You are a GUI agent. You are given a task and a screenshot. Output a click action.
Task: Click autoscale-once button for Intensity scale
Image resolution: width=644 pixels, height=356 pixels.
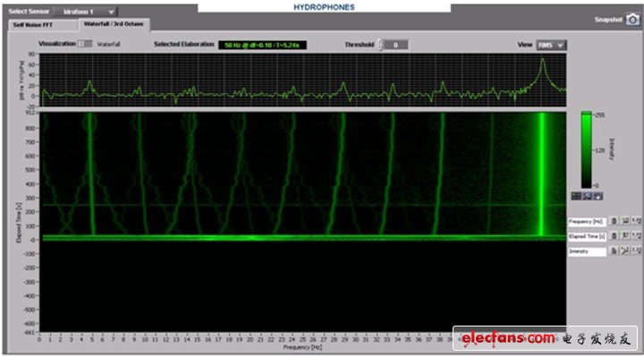coord(625,250)
